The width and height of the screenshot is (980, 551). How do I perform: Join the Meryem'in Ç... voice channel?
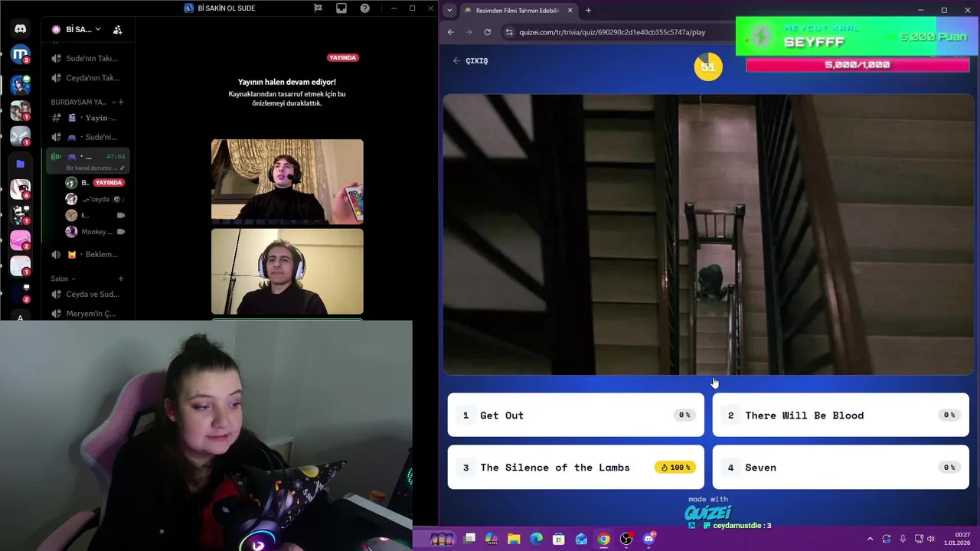88,314
